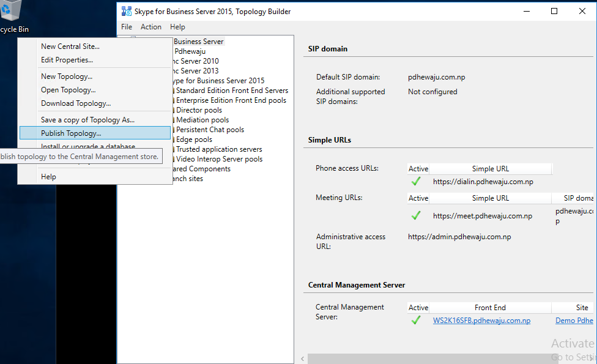Select Director pools tree node

(199, 110)
